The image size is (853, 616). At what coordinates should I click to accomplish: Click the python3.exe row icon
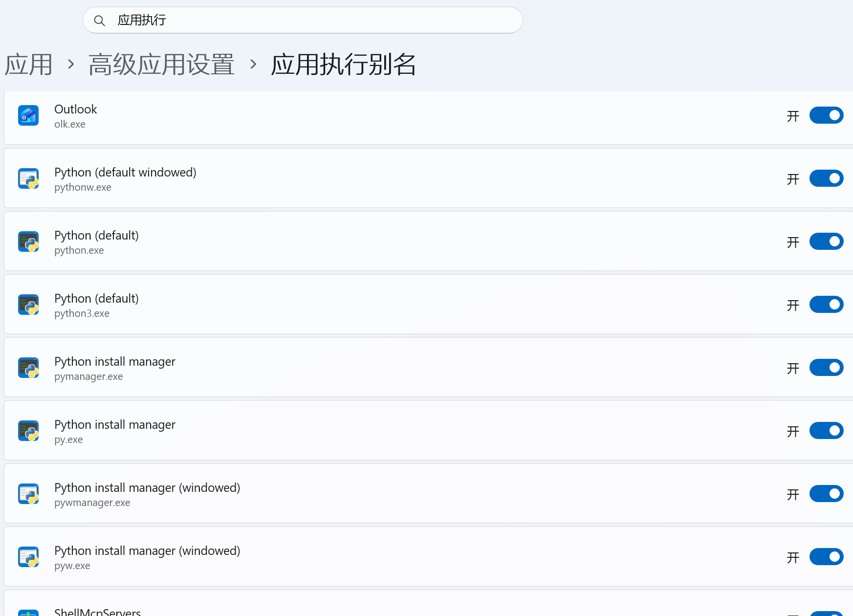[x=28, y=305]
